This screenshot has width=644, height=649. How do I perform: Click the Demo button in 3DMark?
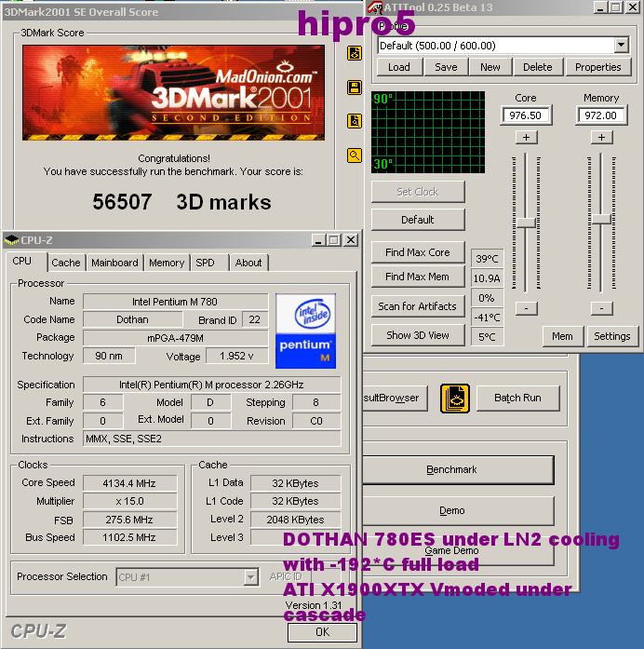pos(457,511)
